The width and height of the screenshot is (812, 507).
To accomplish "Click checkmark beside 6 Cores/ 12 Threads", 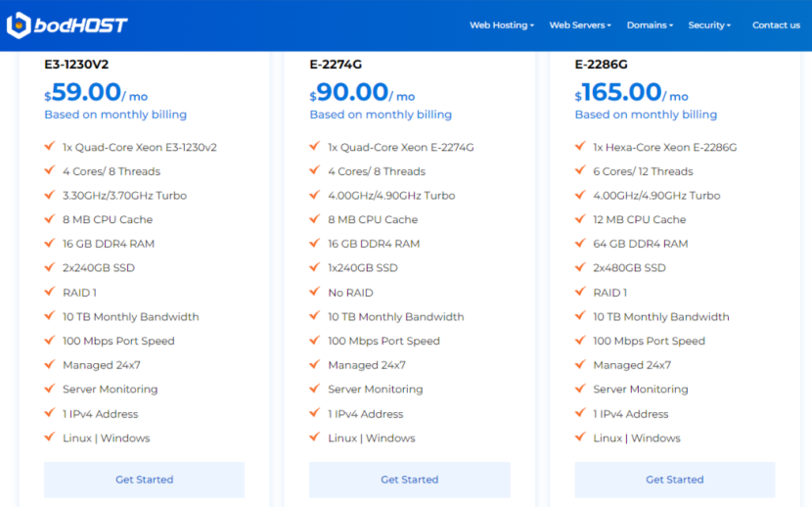I will point(579,171).
